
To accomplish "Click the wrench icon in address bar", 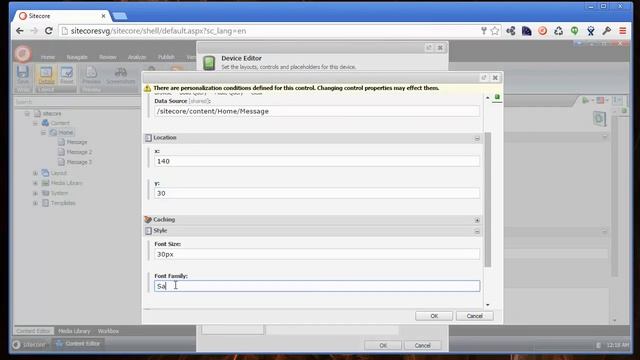I will click(x=484, y=31).
